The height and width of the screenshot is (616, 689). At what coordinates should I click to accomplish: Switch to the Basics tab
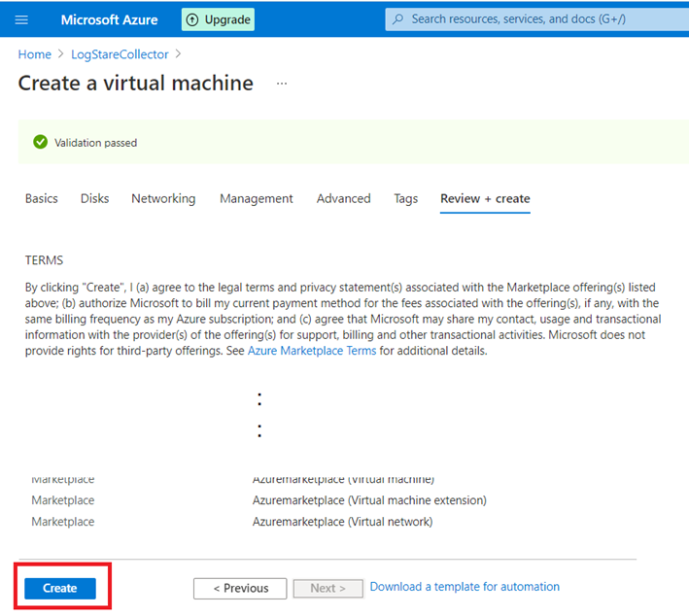[x=42, y=198]
